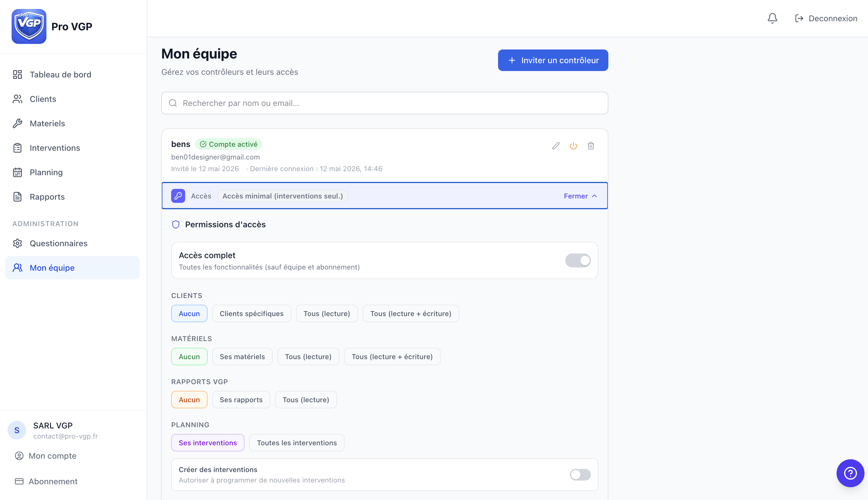Deactivate bens account with power icon
The width and height of the screenshot is (868, 500).
click(573, 146)
